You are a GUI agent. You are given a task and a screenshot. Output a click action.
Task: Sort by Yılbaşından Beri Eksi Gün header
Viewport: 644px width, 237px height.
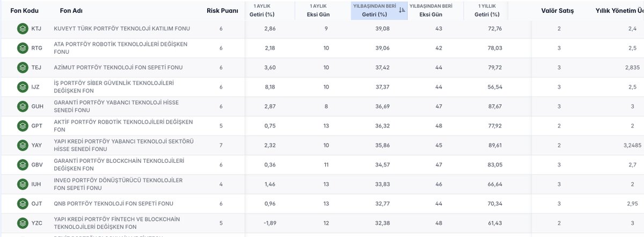(x=430, y=10)
